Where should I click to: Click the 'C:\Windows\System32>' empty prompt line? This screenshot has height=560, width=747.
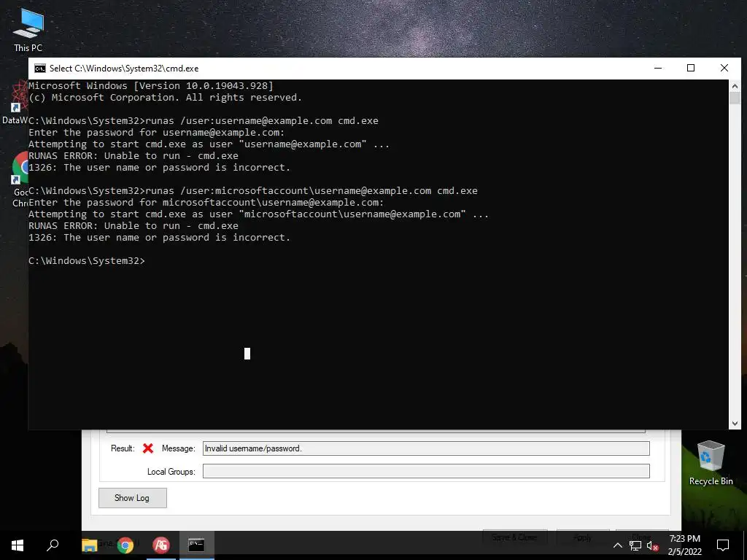click(87, 261)
